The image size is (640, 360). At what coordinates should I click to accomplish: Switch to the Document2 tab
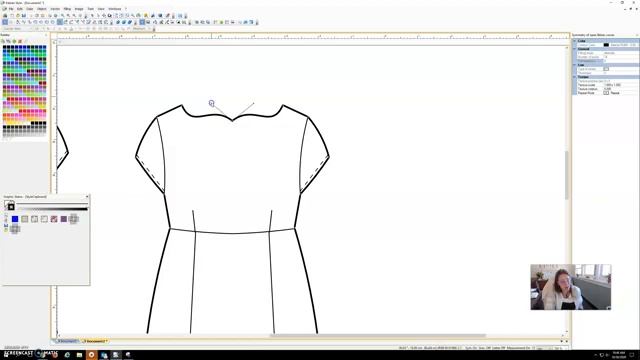click(x=95, y=341)
